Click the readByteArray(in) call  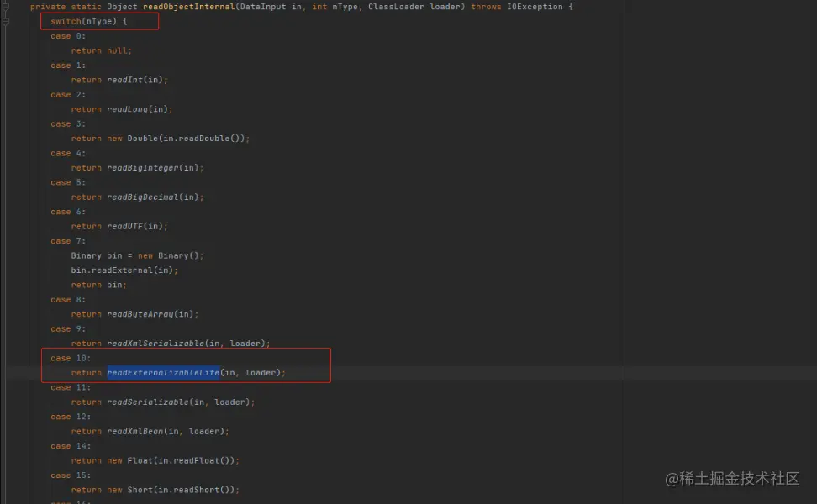(150, 314)
